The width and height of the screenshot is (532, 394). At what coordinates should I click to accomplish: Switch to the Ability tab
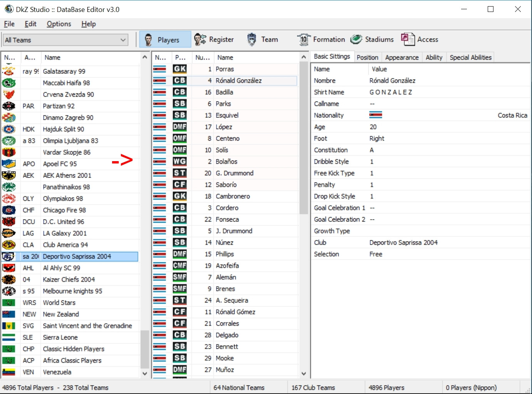[x=434, y=57]
